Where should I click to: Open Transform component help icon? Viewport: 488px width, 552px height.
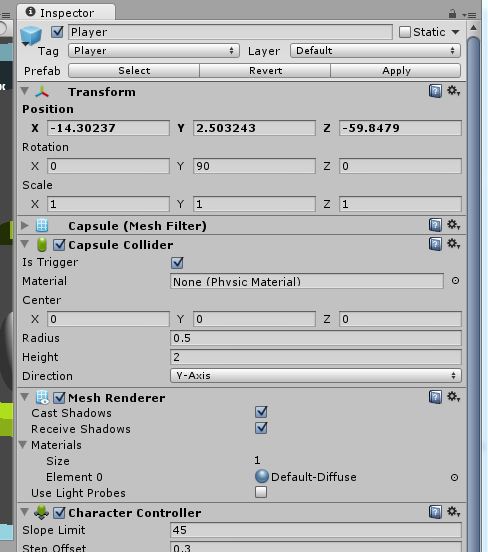435,91
